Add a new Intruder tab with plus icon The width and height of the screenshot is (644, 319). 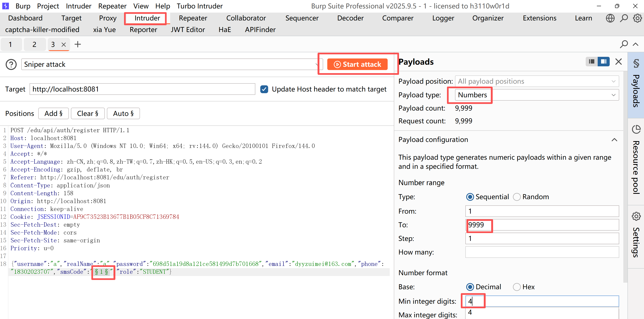(x=78, y=44)
